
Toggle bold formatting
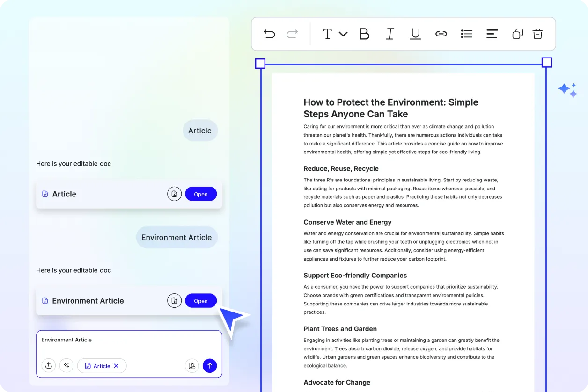tap(365, 33)
